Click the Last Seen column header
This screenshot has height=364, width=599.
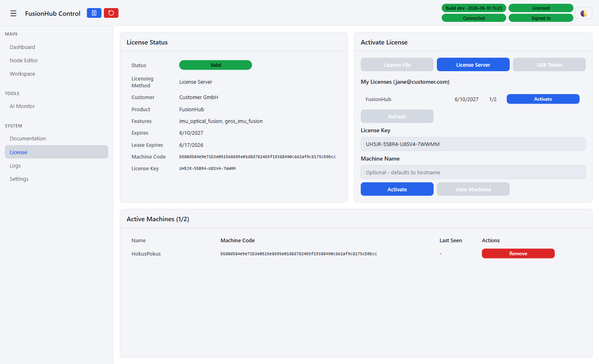(450, 241)
